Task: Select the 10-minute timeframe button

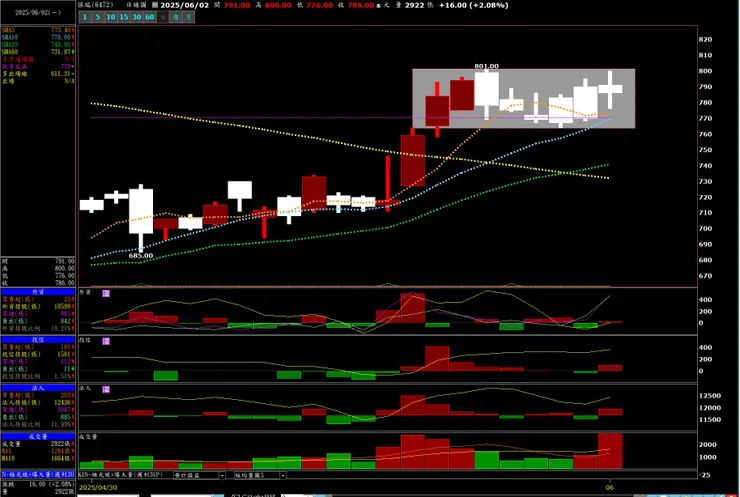Action: pos(110,17)
